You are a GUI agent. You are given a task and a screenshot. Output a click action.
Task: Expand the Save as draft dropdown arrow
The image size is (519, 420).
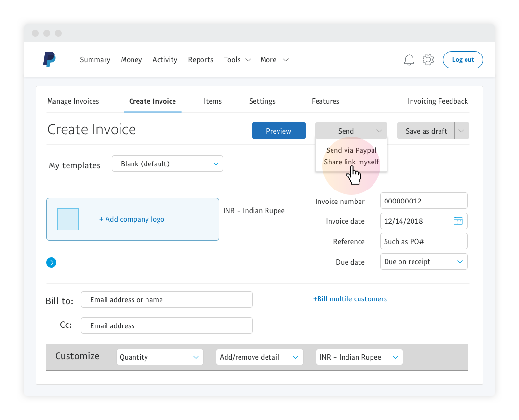tap(462, 131)
